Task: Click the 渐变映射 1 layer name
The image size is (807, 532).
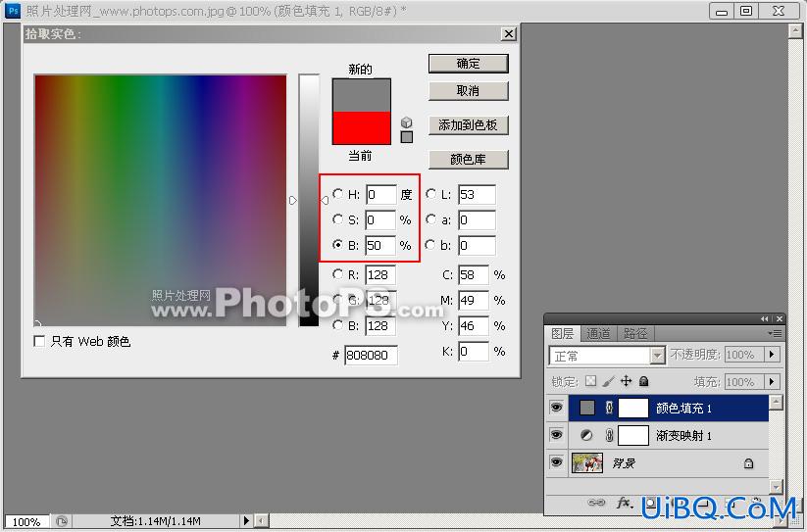Action: coord(683,436)
